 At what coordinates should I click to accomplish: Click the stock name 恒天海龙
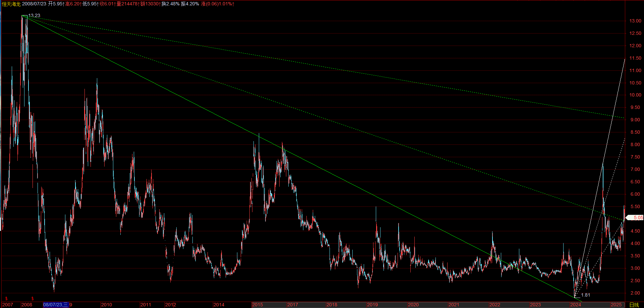coord(11,4)
